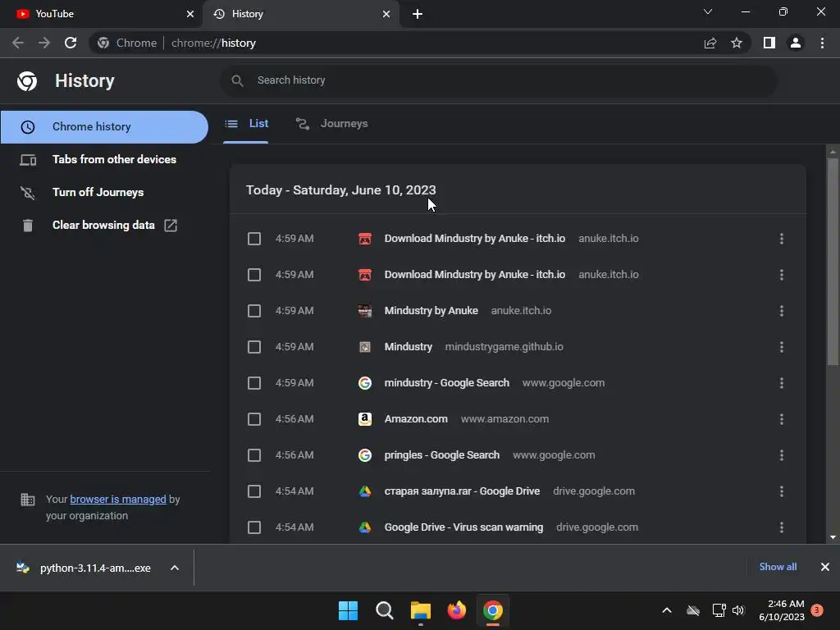Share this page icon in address bar
The width and height of the screenshot is (840, 630).
click(710, 43)
